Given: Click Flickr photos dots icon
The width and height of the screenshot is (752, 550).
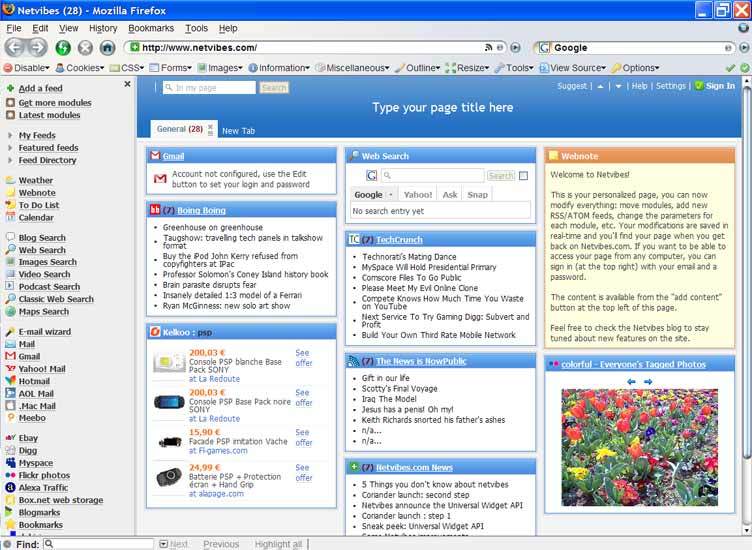Looking at the screenshot, I should pos(10,475).
